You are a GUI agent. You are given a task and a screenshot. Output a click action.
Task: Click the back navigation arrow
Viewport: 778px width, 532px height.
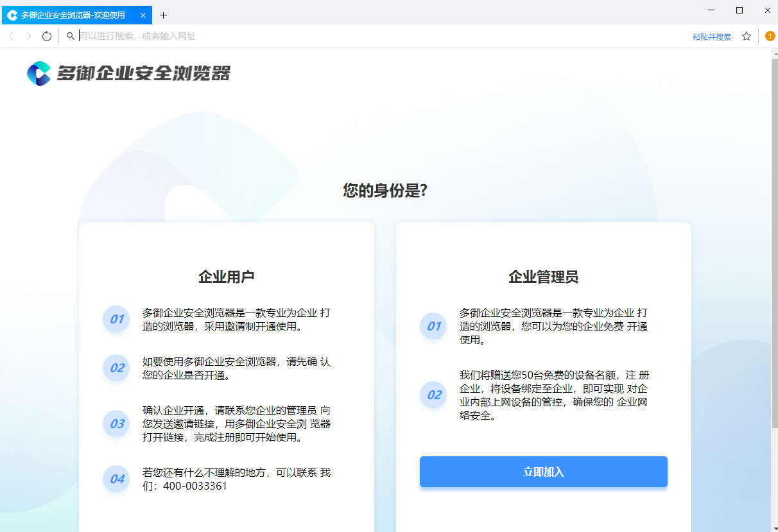click(x=11, y=37)
